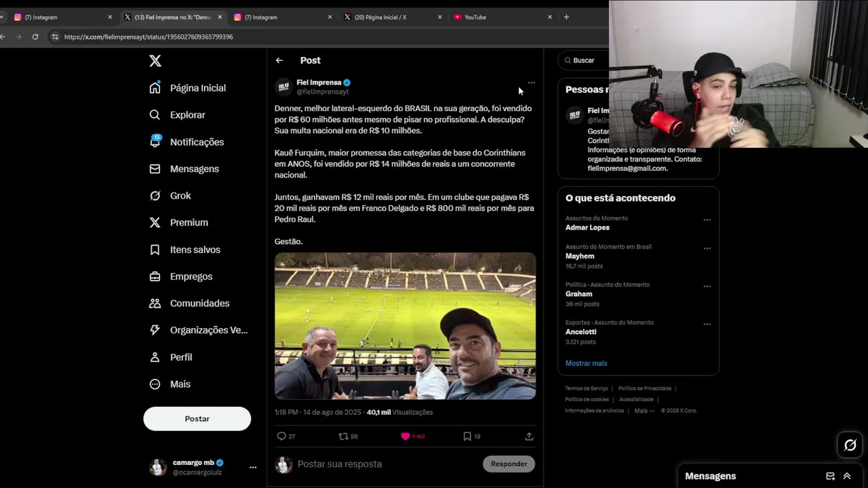Open more options for Ancelotti trend

tap(707, 324)
